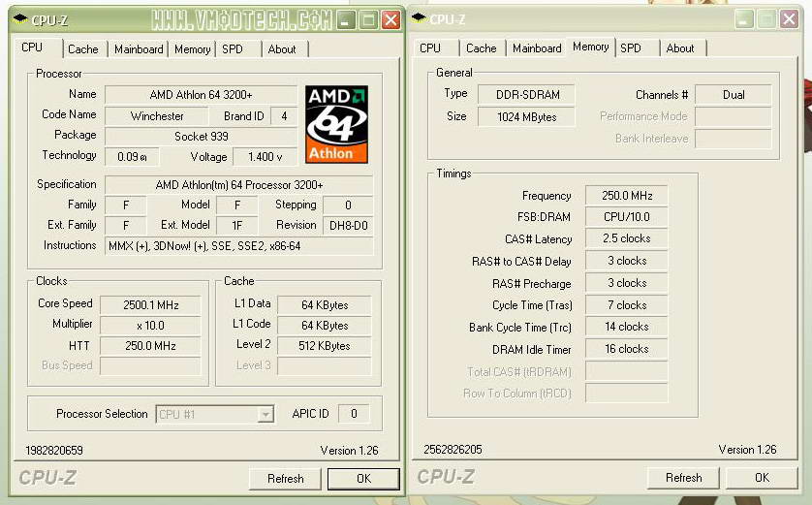
Task: Click the Bank Cycle Time (Trc) value 14 clocks
Action: point(627,327)
